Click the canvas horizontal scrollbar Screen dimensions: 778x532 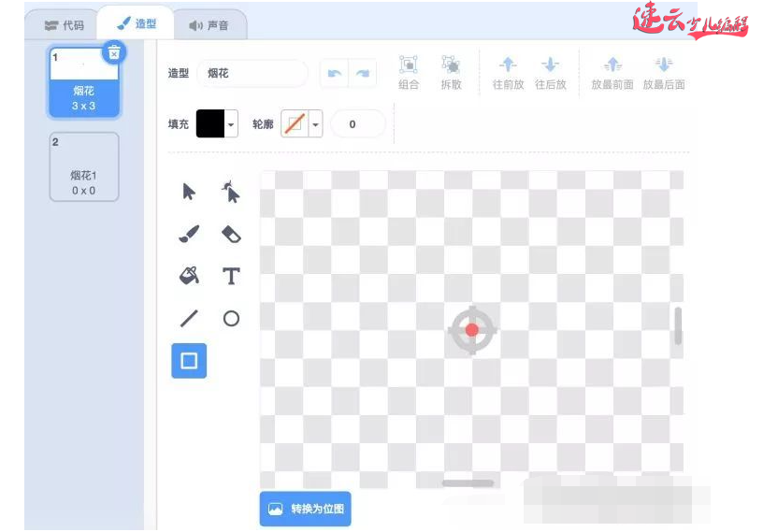coord(468,482)
